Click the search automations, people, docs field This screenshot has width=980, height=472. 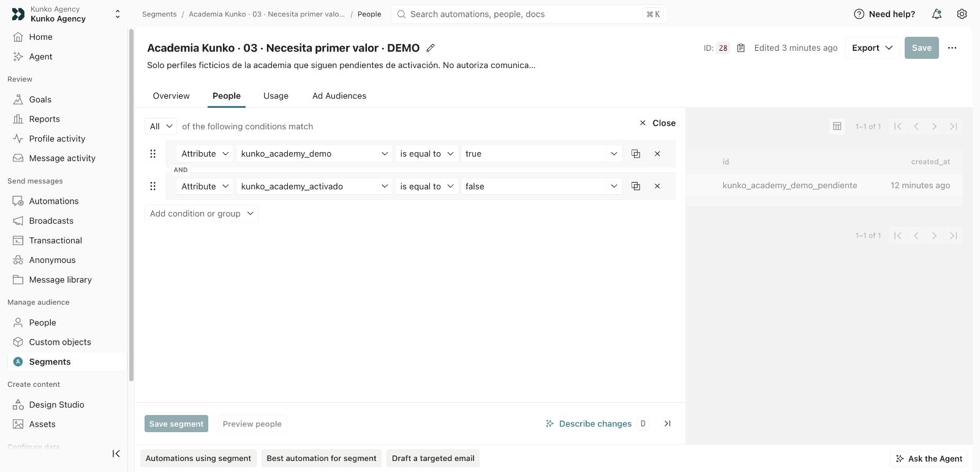(x=528, y=14)
